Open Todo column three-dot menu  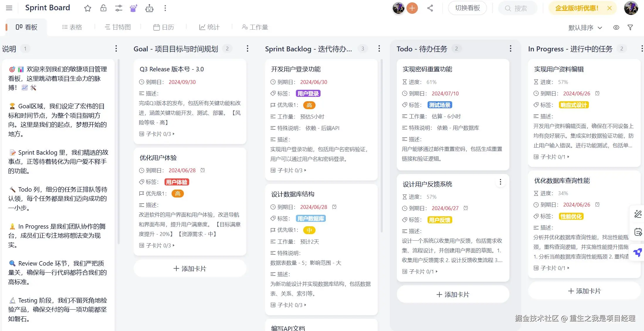[x=510, y=49]
